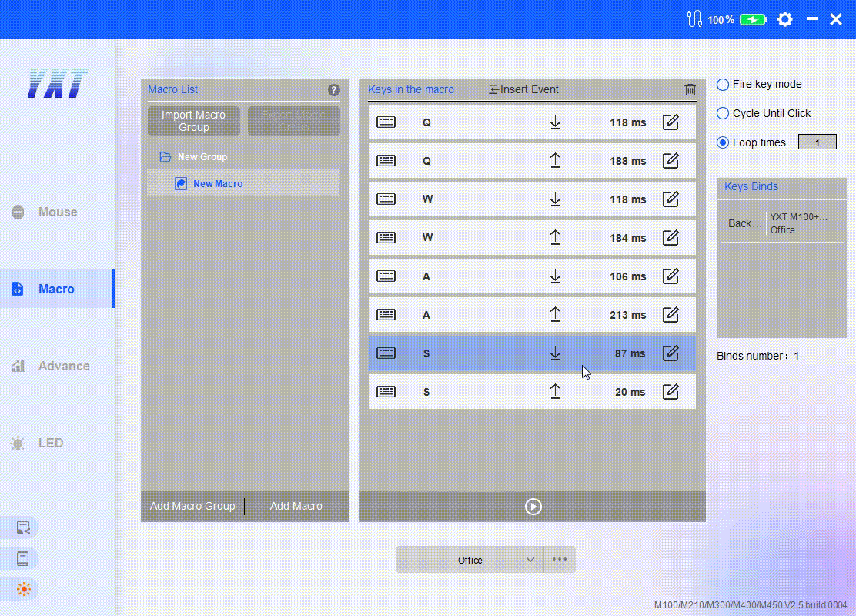Select the Loop times option
The width and height of the screenshot is (856, 616).
(x=722, y=142)
